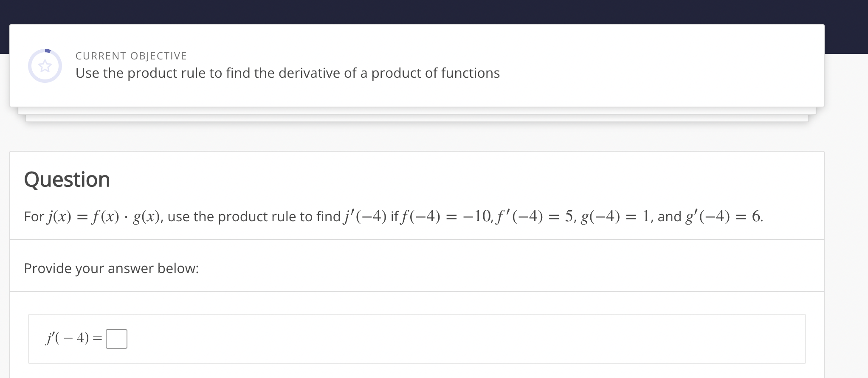The width and height of the screenshot is (868, 378).
Task: Click the progress ring on the objective card
Action: pos(45,65)
